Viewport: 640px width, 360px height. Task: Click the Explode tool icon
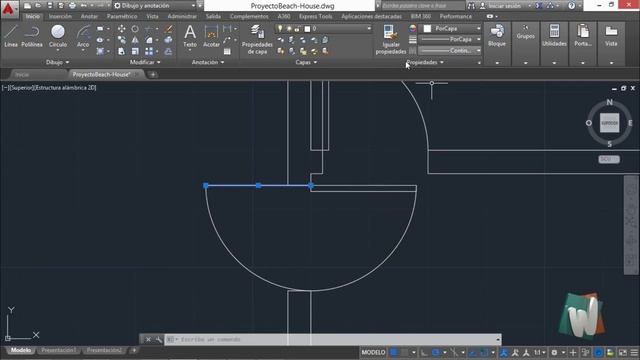[x=169, y=40]
